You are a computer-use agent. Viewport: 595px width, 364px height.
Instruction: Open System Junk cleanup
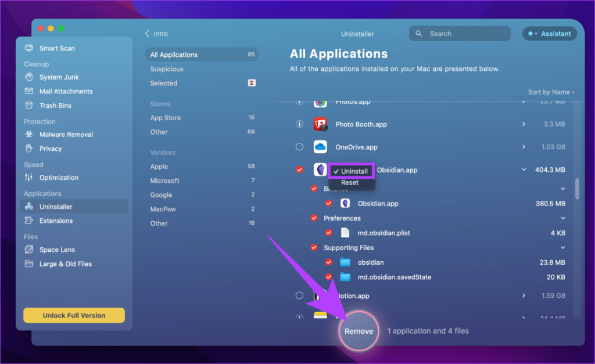pos(59,77)
